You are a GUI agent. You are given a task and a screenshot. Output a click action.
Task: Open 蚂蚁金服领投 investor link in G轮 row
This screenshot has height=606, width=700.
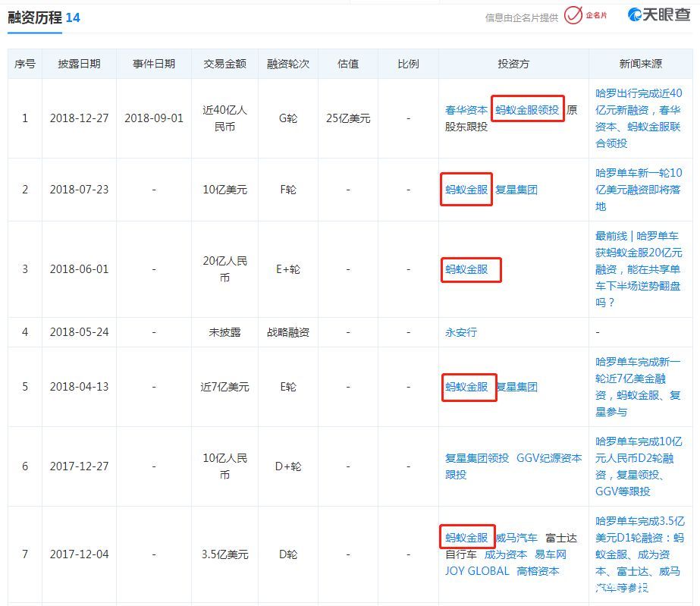point(527,110)
